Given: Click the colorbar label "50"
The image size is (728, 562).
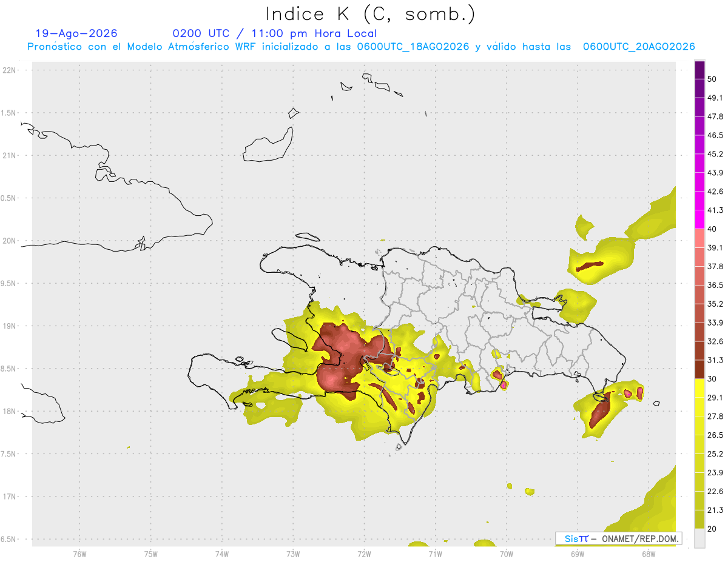Looking at the screenshot, I should 712,79.
